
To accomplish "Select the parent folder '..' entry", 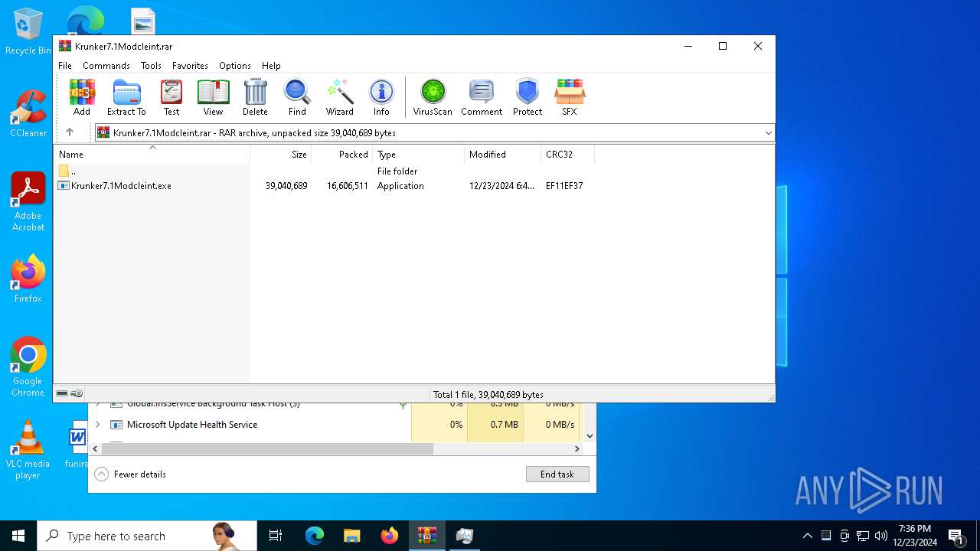I will pos(67,171).
